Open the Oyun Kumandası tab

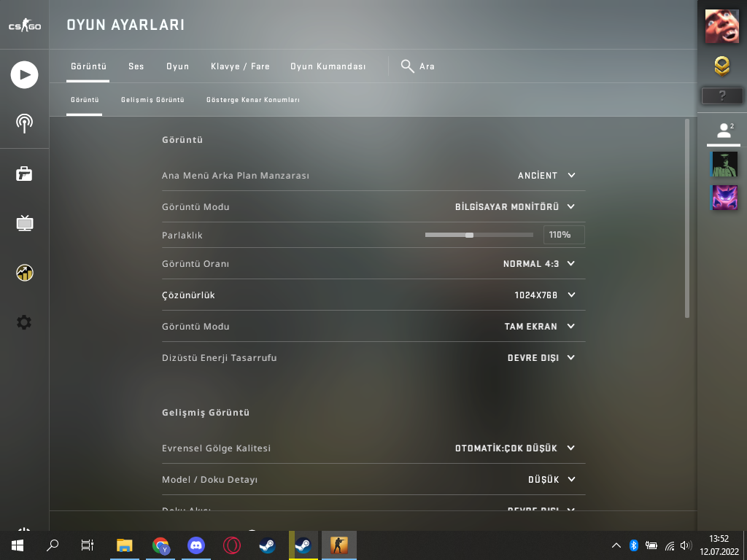pyautogui.click(x=328, y=66)
